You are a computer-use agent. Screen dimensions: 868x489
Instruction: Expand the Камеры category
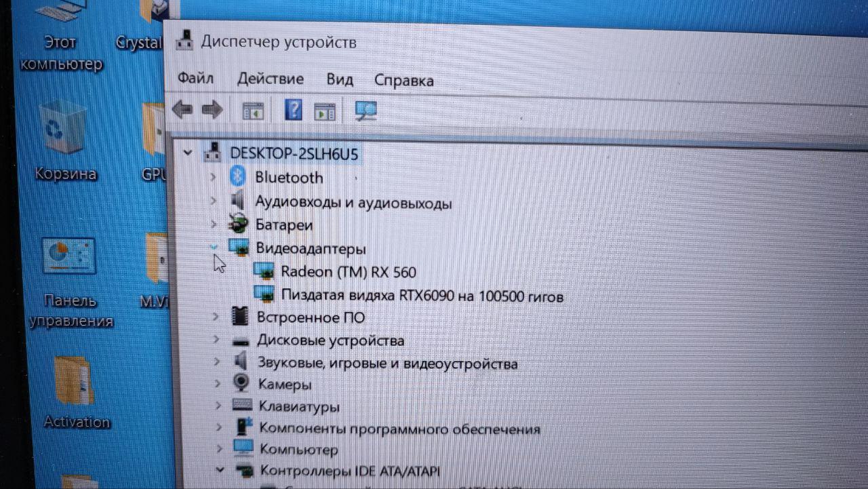pos(218,383)
